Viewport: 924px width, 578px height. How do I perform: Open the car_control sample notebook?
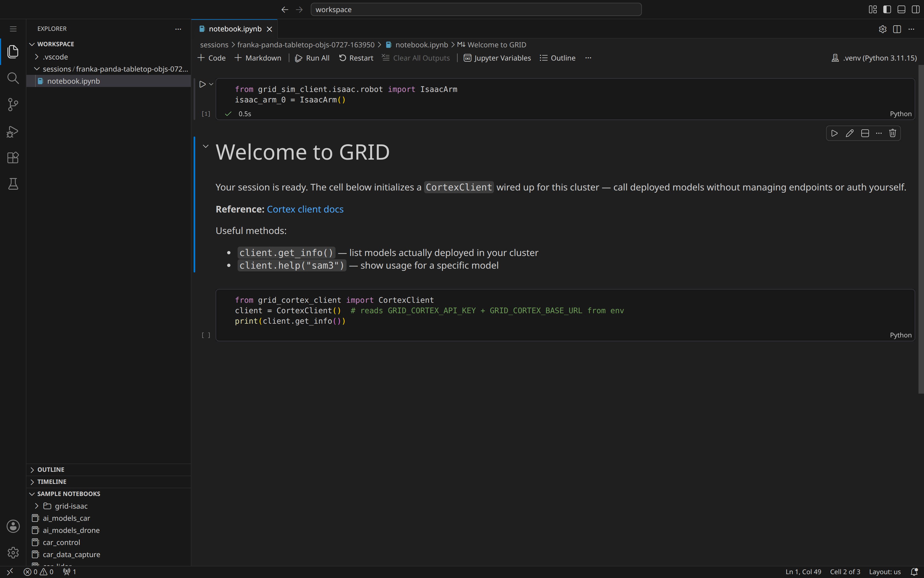click(x=108, y=542)
